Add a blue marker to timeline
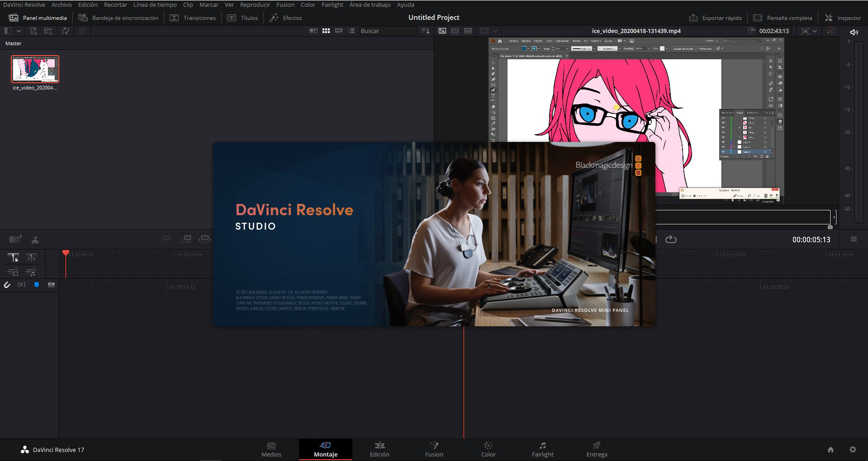 pos(37,285)
